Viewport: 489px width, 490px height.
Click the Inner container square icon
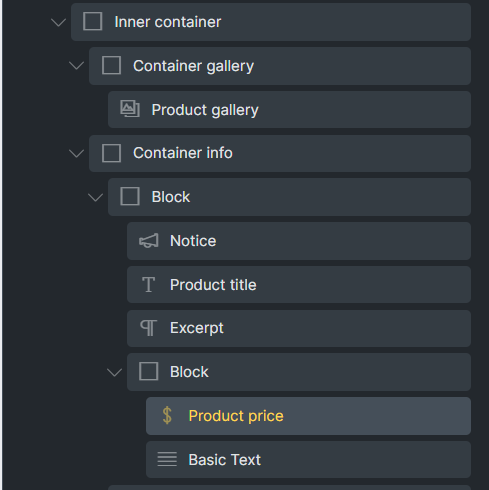tap(92, 22)
